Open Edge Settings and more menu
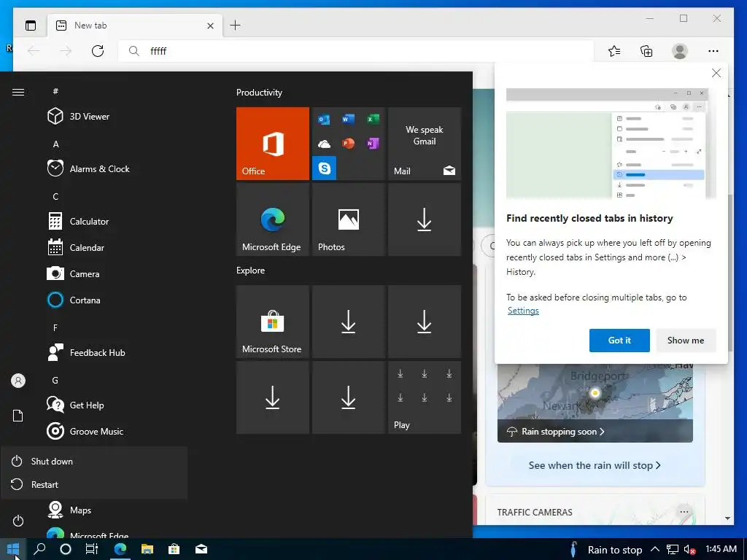This screenshot has height=560, width=747. click(x=713, y=51)
